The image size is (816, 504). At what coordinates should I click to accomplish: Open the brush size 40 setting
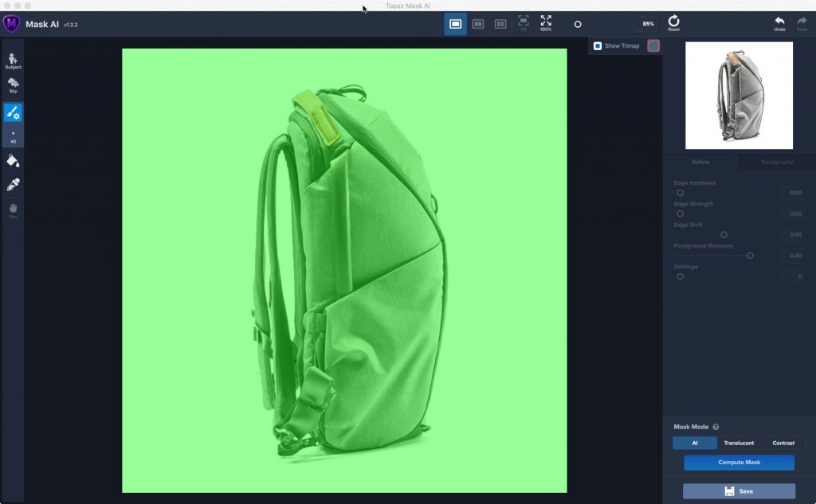coord(13,137)
